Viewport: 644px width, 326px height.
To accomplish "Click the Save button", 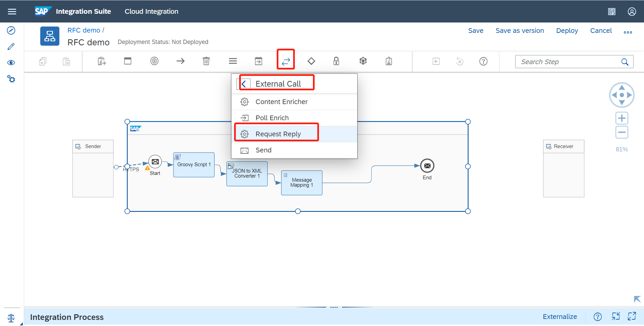I will point(476,31).
